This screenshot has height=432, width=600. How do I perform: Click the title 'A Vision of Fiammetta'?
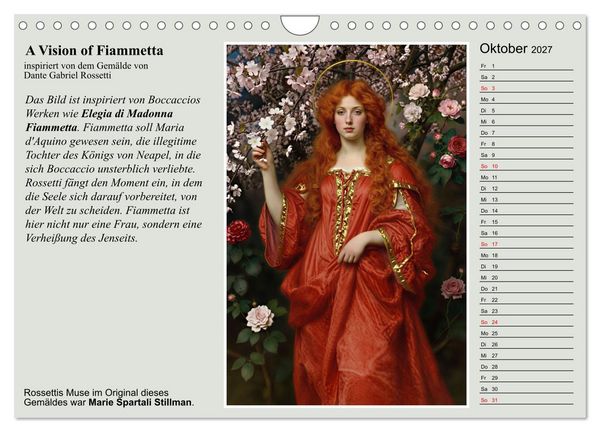(x=94, y=50)
